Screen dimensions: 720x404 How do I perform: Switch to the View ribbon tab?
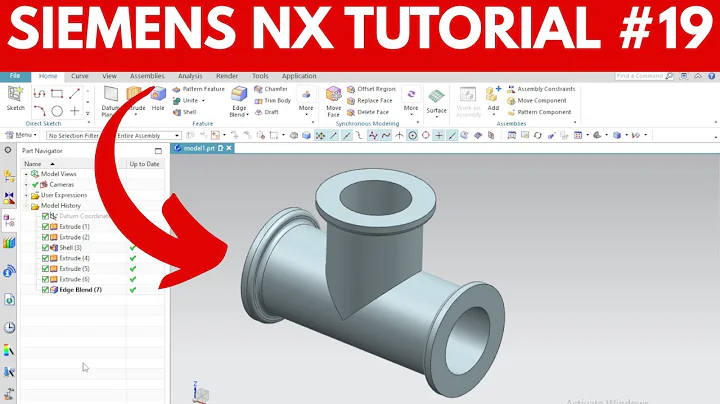pos(109,76)
